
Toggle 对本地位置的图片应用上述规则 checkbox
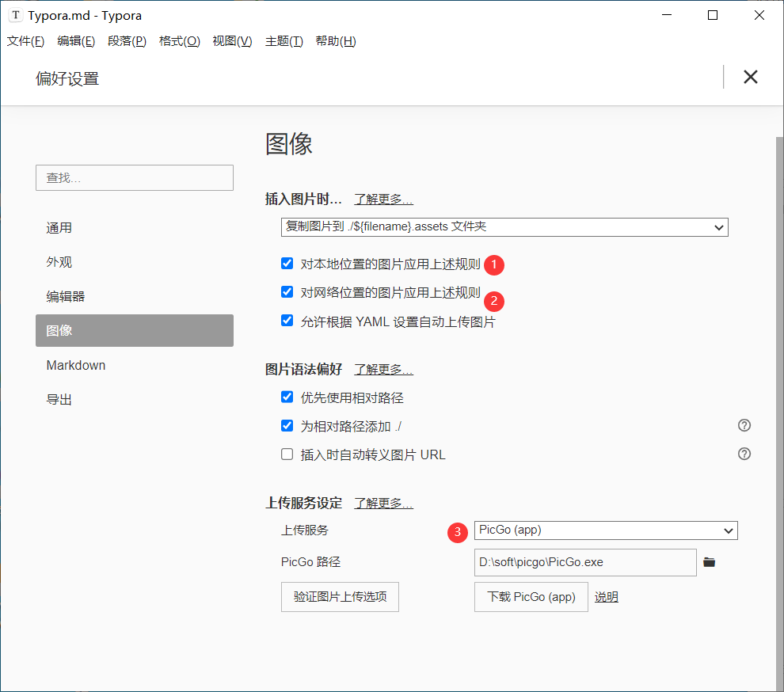[287, 264]
